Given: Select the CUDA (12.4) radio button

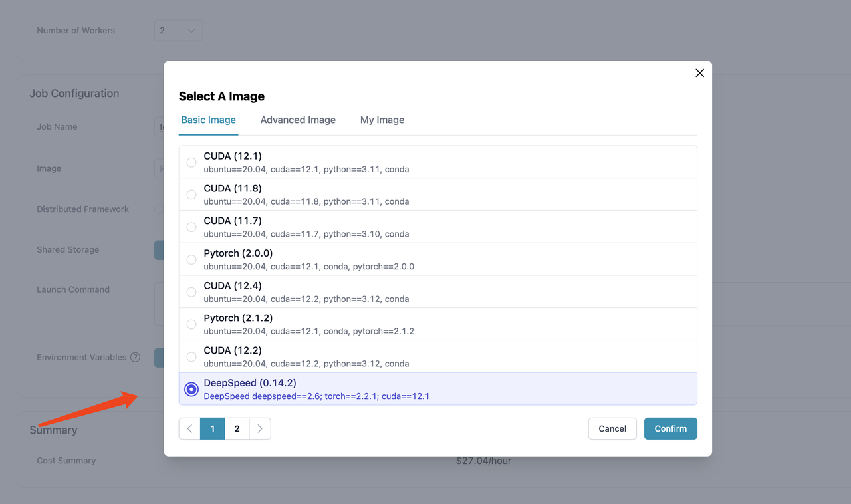Looking at the screenshot, I should 191,292.
